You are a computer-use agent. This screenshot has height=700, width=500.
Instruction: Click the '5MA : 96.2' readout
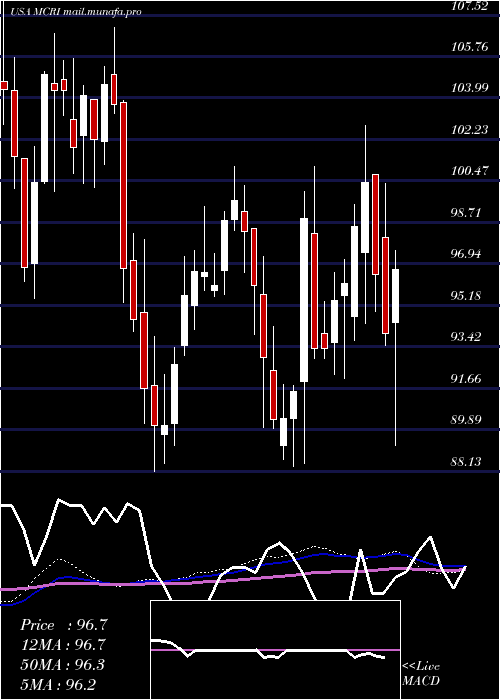point(58,684)
